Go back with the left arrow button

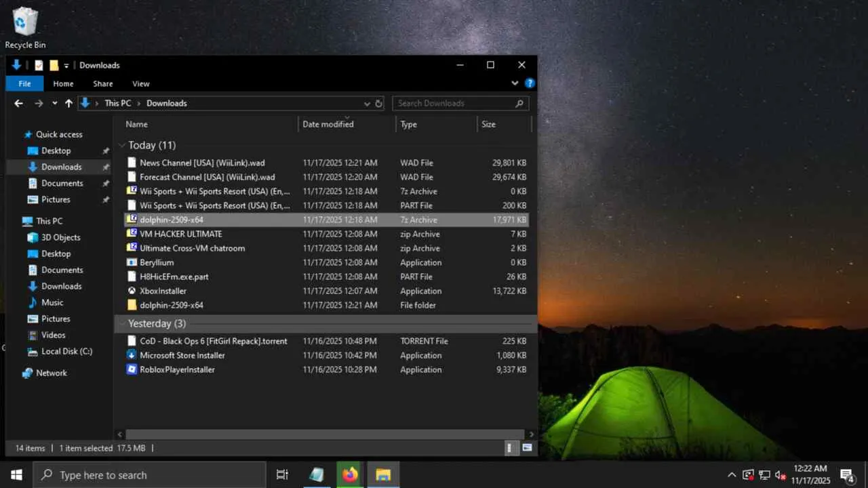19,103
